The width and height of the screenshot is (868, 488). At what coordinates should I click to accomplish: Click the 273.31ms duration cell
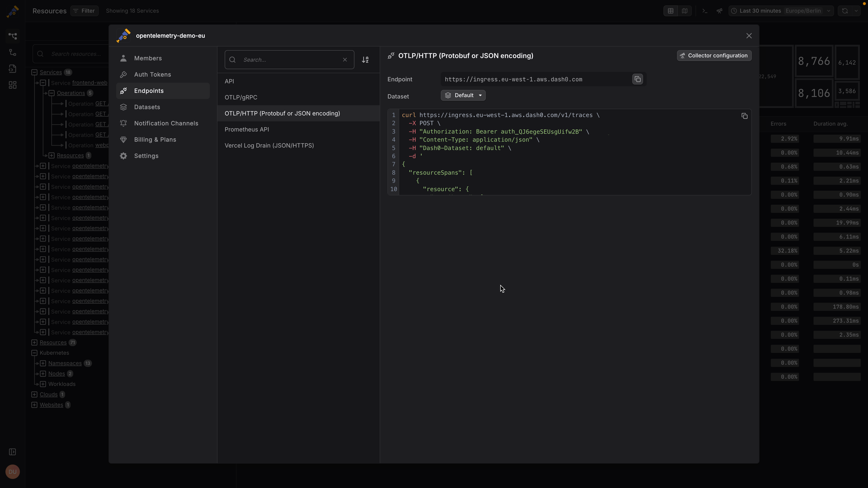(837, 321)
